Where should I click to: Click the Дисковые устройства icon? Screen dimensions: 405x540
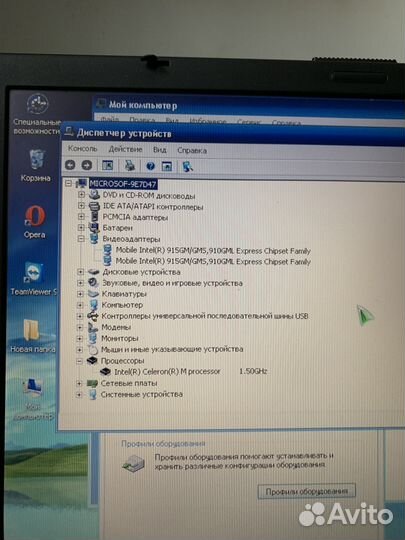coord(93,272)
